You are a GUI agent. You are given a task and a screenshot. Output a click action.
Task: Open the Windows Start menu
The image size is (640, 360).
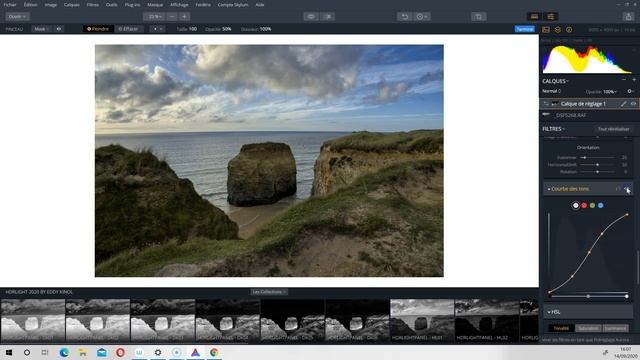[x=9, y=352]
